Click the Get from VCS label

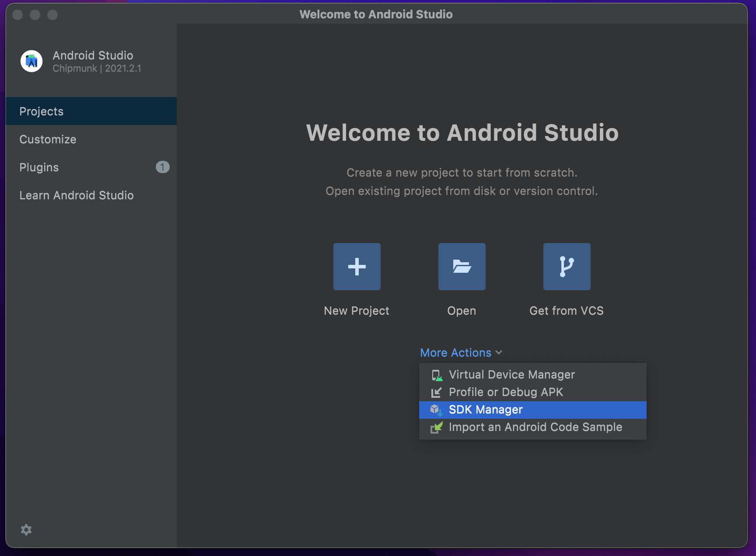point(567,311)
